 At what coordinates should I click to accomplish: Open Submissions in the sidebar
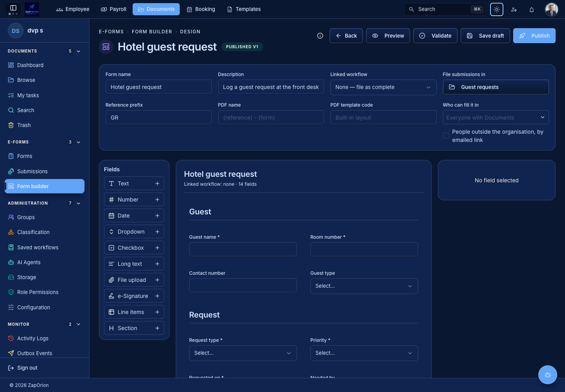[44, 171]
